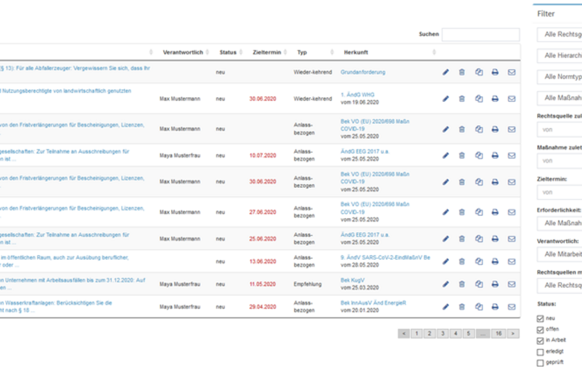Trash the entry with Zieltermin 29.04.2020
The width and height of the screenshot is (582, 392).
(462, 307)
